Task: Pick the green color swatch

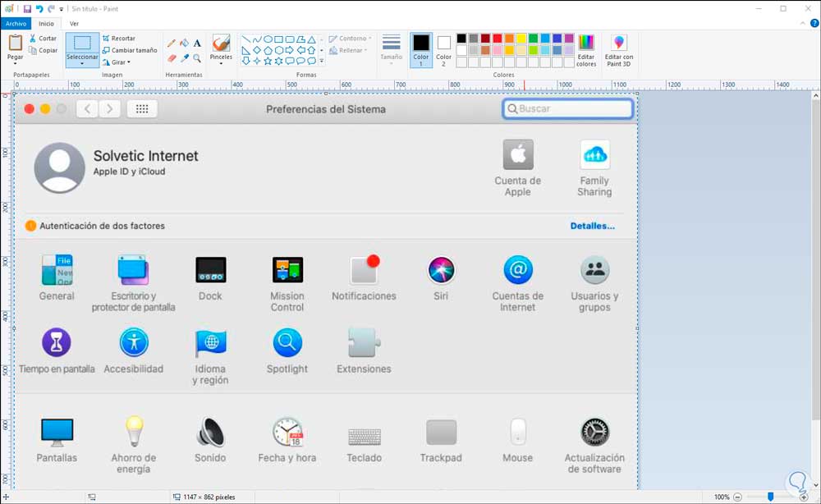Action: pos(533,39)
